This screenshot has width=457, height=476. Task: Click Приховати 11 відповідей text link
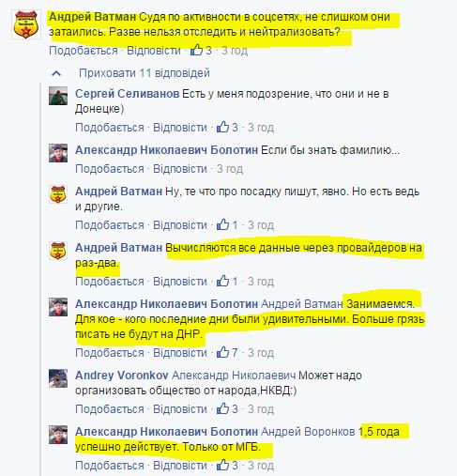tap(145, 73)
